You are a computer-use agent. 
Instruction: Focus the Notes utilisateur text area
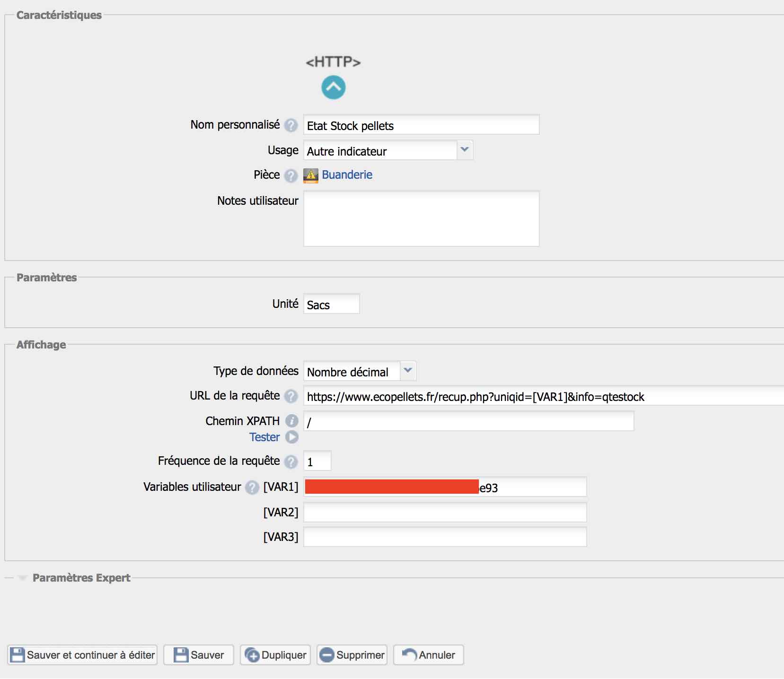point(421,218)
